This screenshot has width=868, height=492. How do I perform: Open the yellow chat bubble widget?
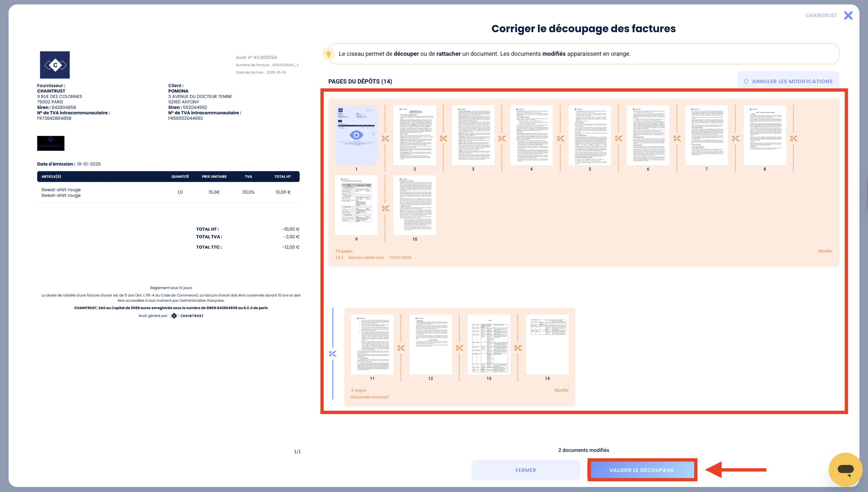(x=845, y=469)
